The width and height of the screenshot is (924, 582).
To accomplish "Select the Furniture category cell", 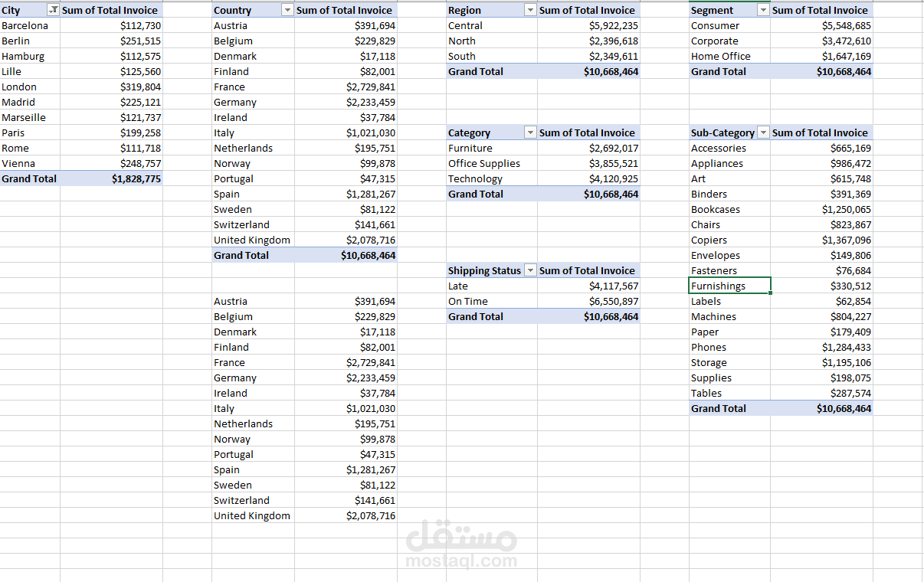I will coord(491,148).
